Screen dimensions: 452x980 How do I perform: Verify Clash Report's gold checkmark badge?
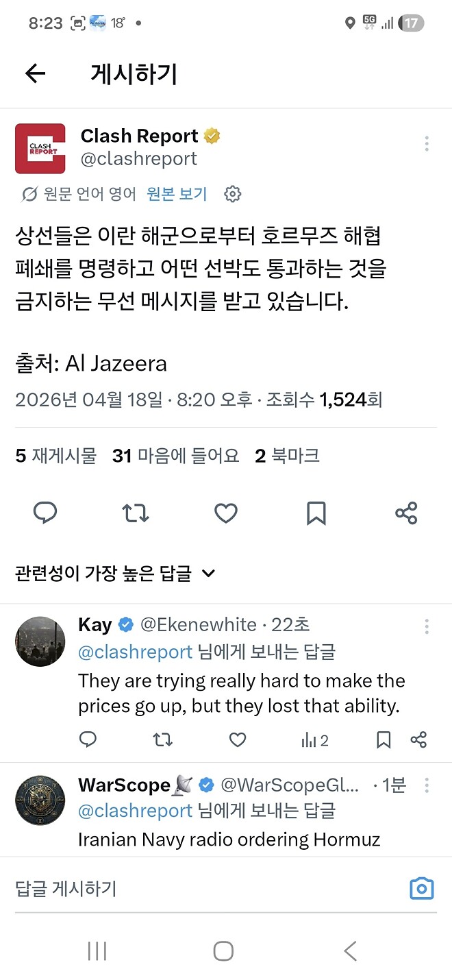212,135
